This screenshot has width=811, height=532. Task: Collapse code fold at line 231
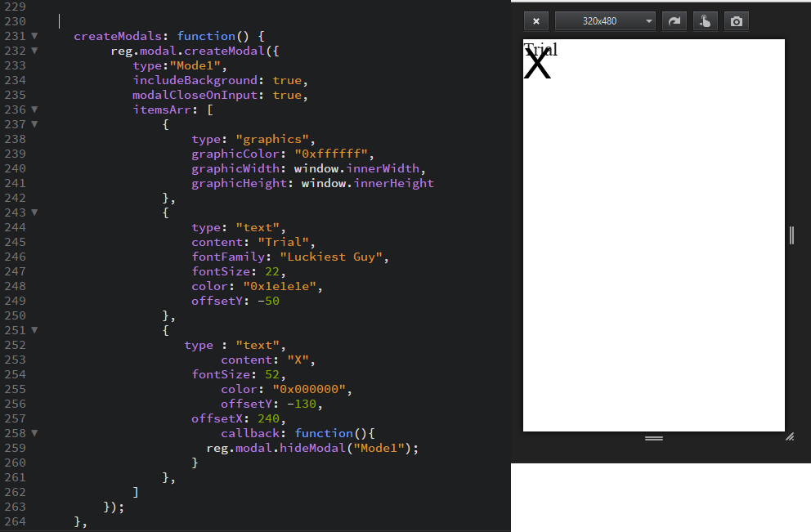[34, 36]
